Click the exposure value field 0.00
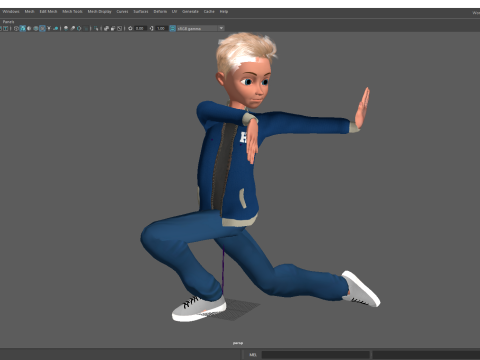The height and width of the screenshot is (360, 480). 140,28
